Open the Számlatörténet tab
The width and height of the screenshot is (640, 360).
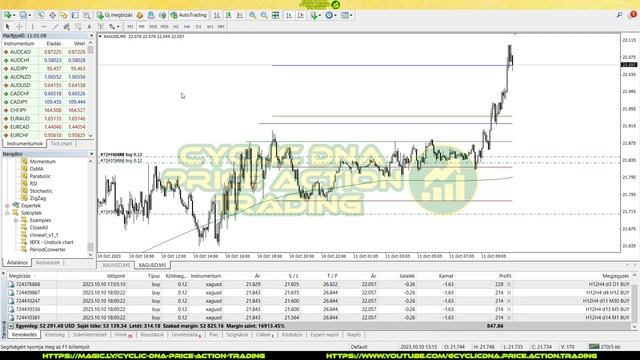(89, 335)
